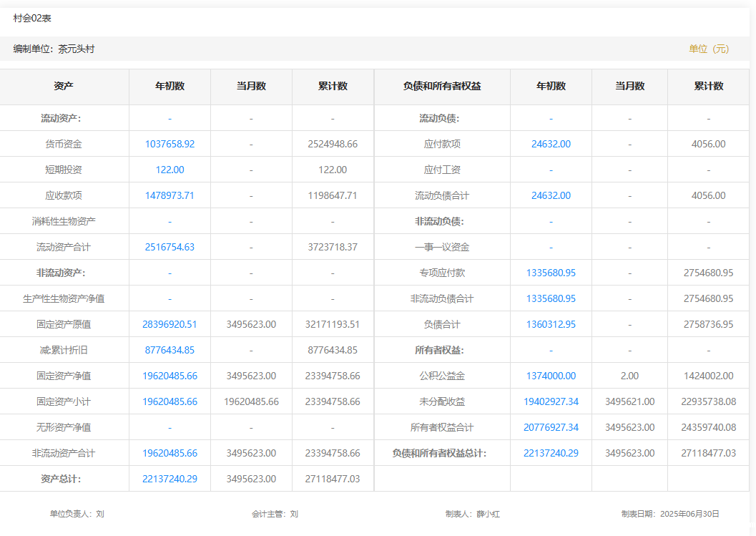Click the 年初数 link for 负债和所有者权益总计
Screen dimensions: 756x536
[x=551, y=453]
